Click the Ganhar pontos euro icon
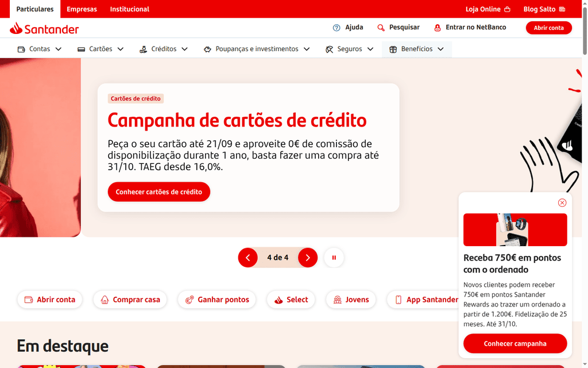The width and height of the screenshot is (588, 368). [189, 300]
